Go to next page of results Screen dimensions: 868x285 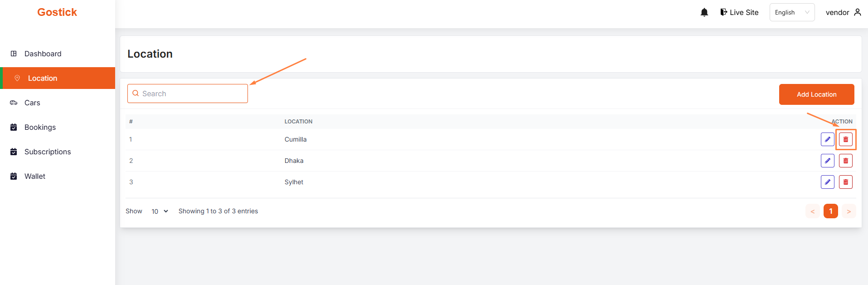849,211
